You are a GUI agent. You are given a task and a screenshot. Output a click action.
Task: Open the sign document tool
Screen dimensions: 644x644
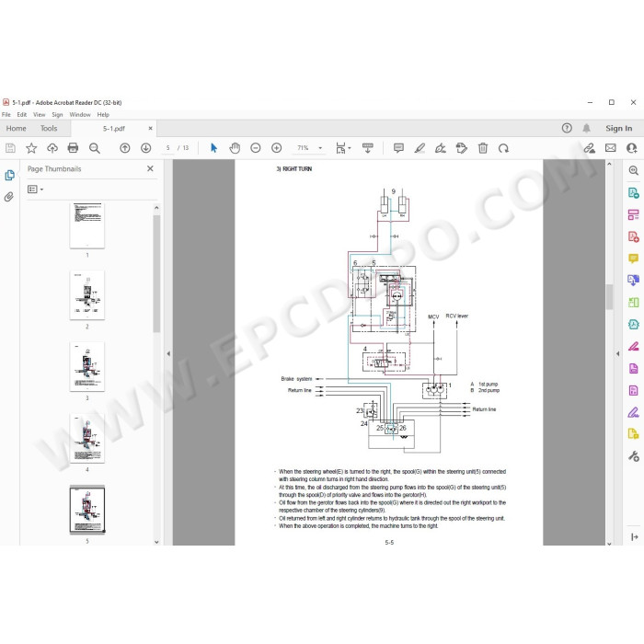[441, 148]
